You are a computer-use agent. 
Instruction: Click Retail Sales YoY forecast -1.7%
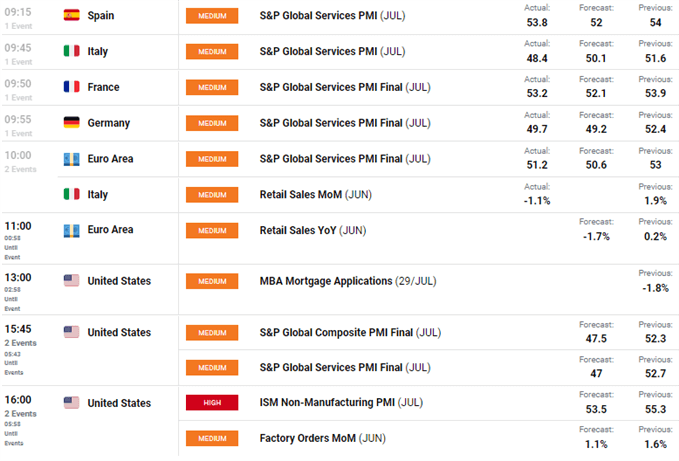596,236
